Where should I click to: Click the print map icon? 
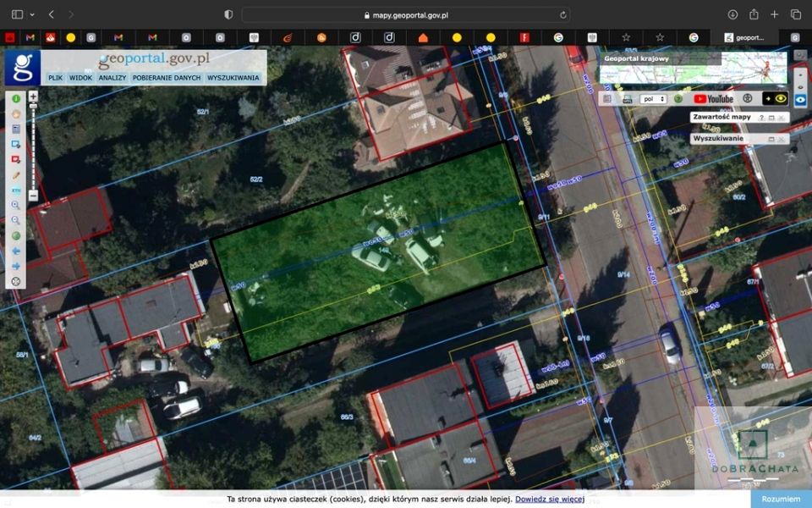[627, 99]
